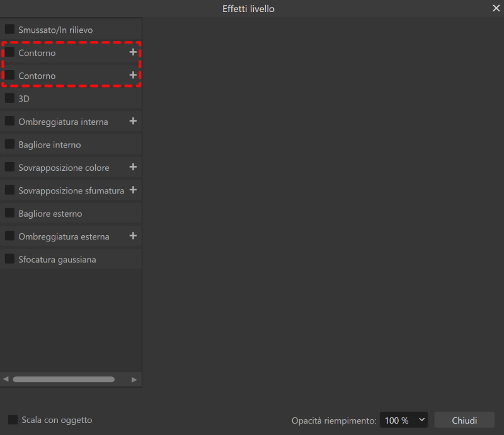Screen dimensions: 504x435
Task: Click the Opacità riempimento 100 % value
Action: (397, 420)
